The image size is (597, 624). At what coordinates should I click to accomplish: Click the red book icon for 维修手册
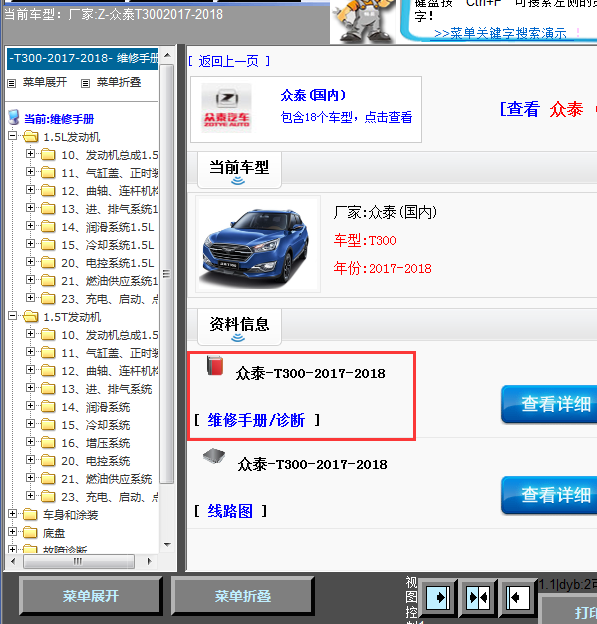click(x=215, y=366)
